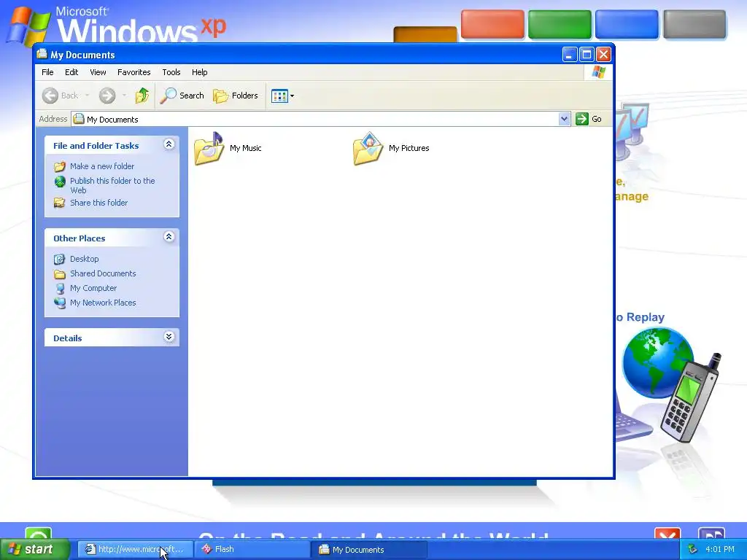The image size is (747, 560).
Task: Click the green tab in background tour
Action: (x=560, y=24)
